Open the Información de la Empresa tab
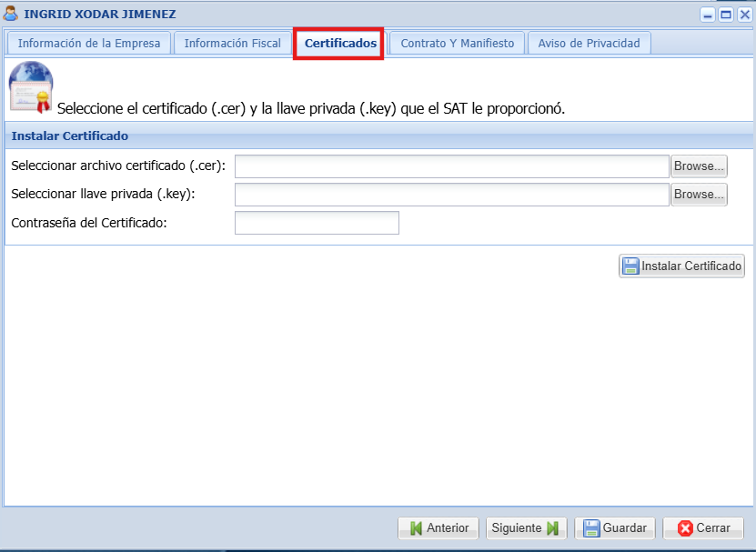Screen dimensions: 756x552 pyautogui.click(x=89, y=44)
